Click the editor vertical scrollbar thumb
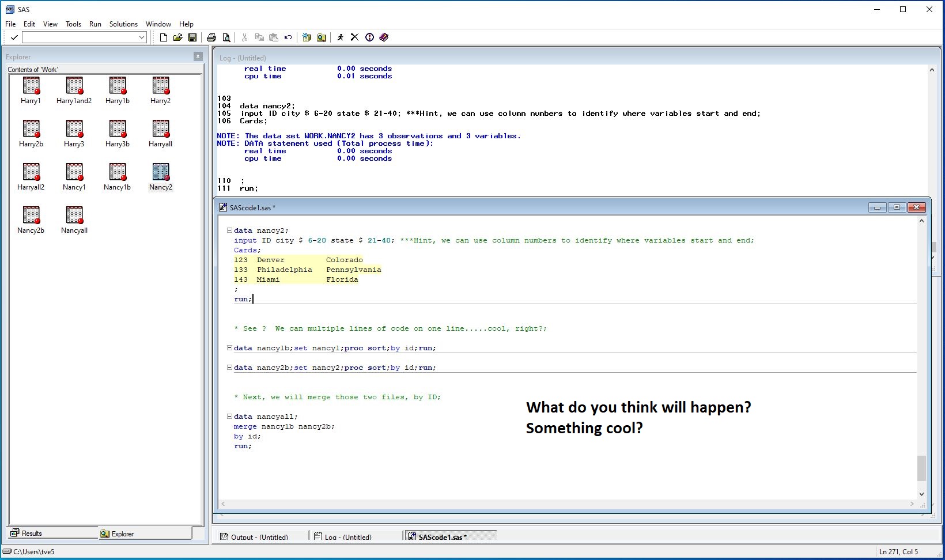Screen dimensions: 945x560 click(x=921, y=468)
